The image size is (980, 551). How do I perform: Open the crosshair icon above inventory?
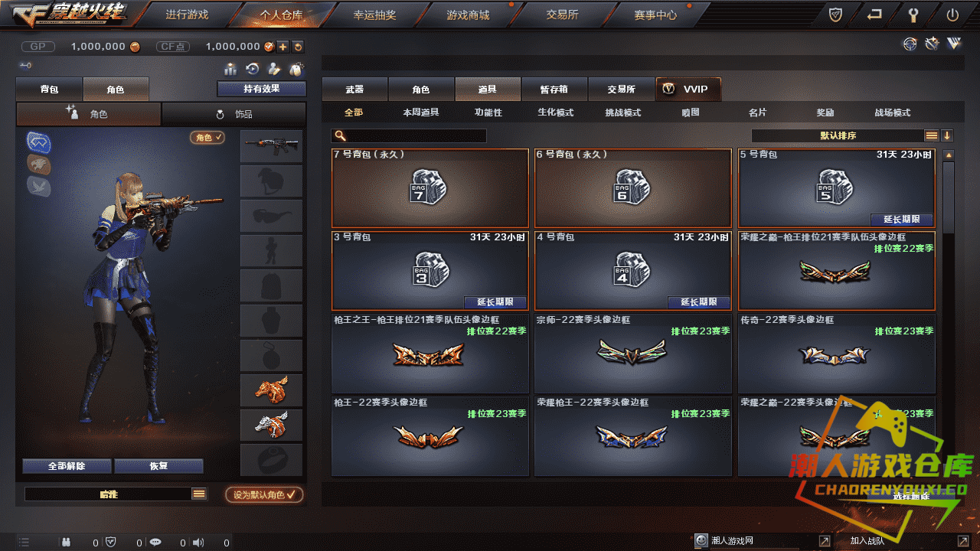click(910, 44)
